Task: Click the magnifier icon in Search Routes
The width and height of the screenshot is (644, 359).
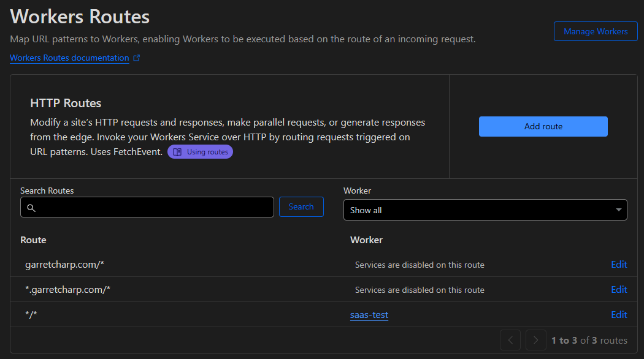Action: coord(31,208)
